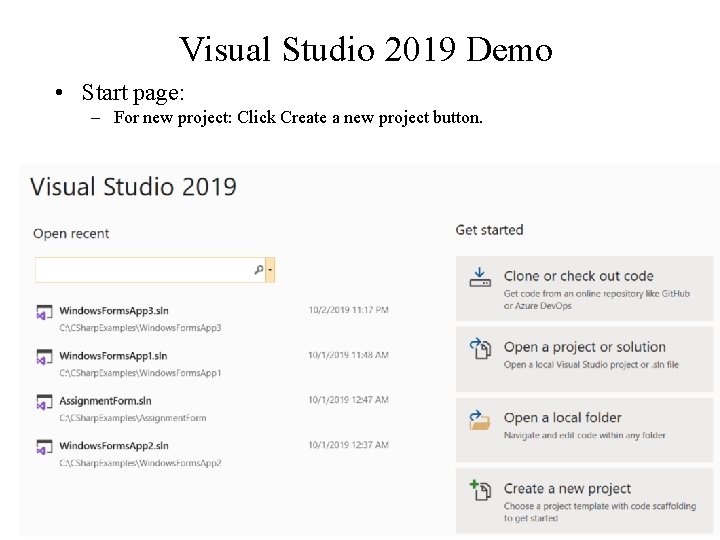Click the Create a new project icon
This screenshot has width=720, height=540.
[x=480, y=490]
